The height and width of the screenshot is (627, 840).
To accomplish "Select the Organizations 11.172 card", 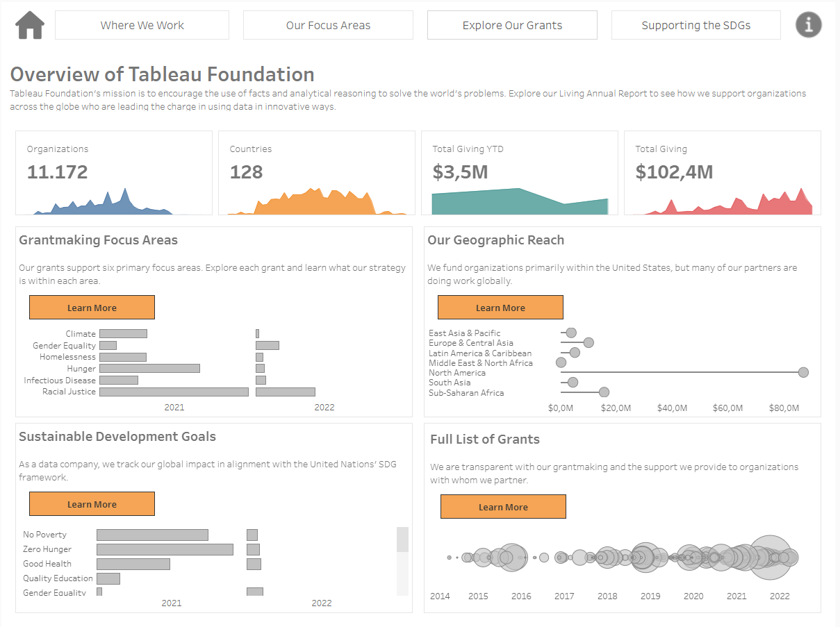I will coord(114,173).
